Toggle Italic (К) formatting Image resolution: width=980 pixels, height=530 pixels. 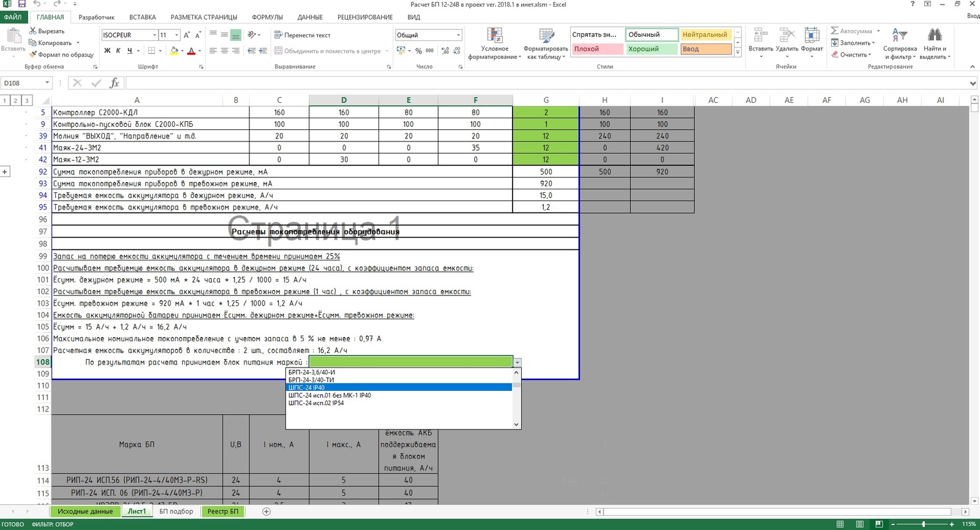point(118,51)
